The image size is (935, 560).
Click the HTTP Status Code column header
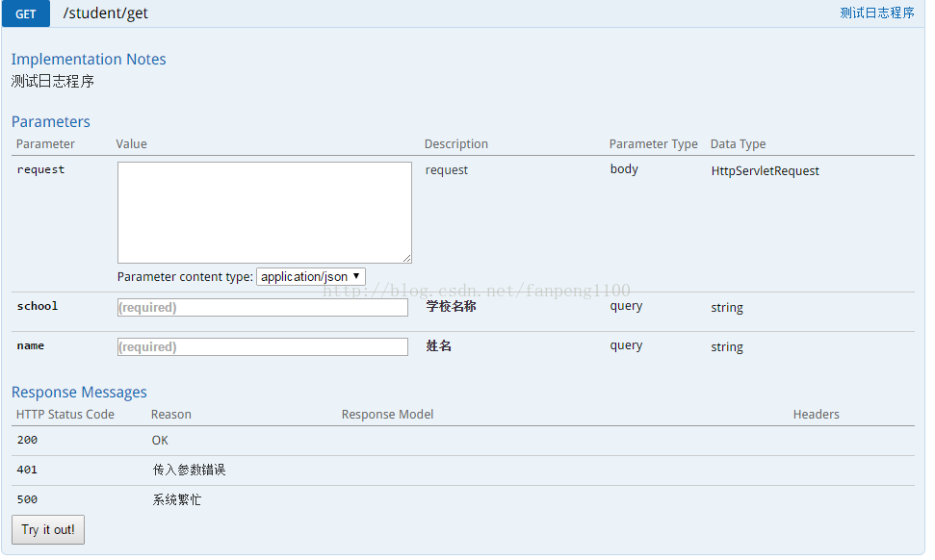pyautogui.click(x=65, y=414)
